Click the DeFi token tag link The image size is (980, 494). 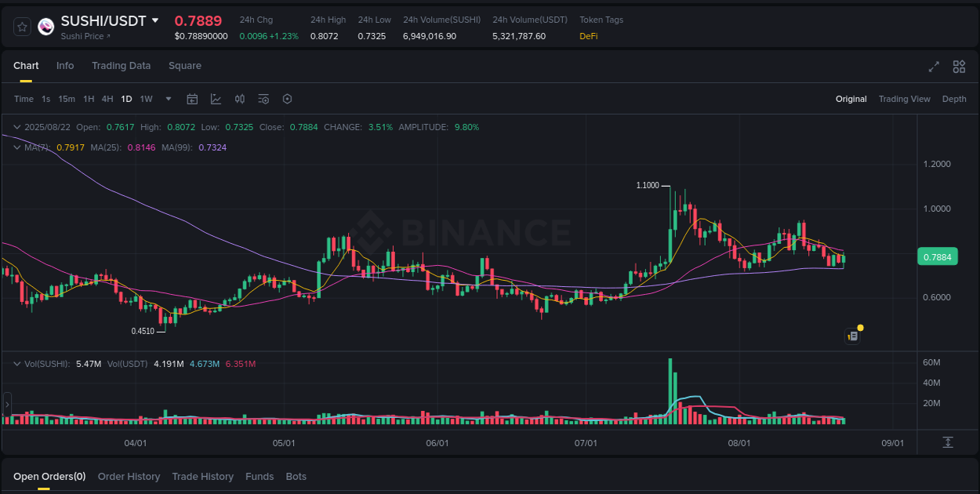[x=588, y=35]
